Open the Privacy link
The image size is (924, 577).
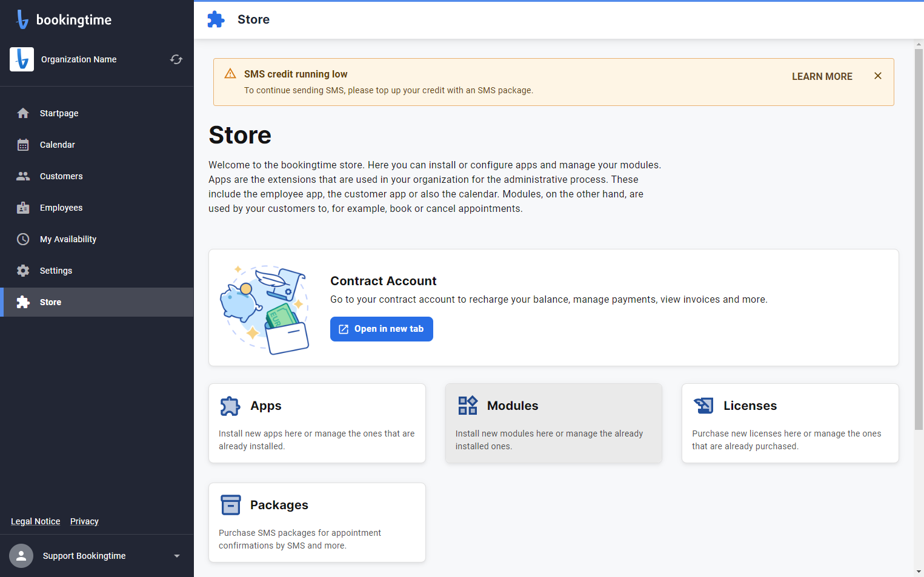[84, 521]
